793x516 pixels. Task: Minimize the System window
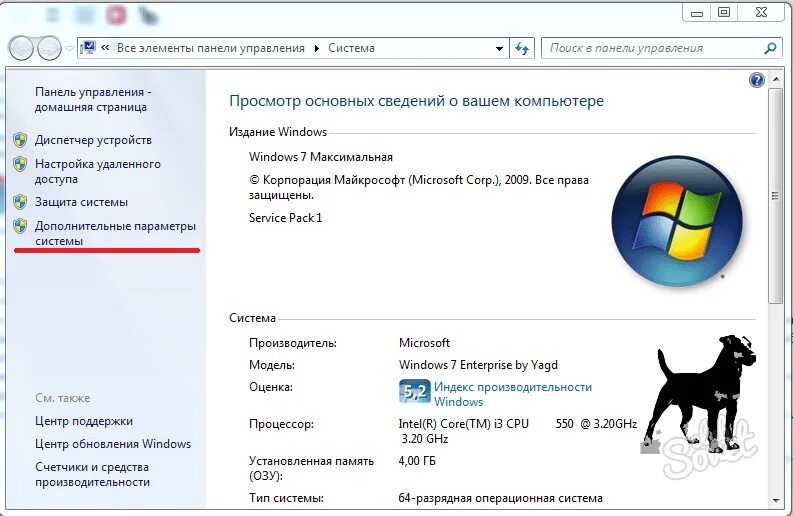pyautogui.click(x=696, y=13)
